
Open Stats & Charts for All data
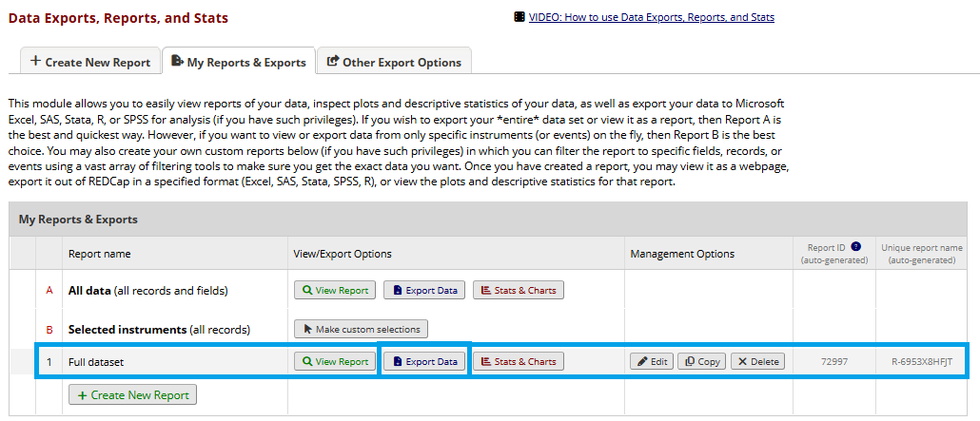click(x=519, y=290)
